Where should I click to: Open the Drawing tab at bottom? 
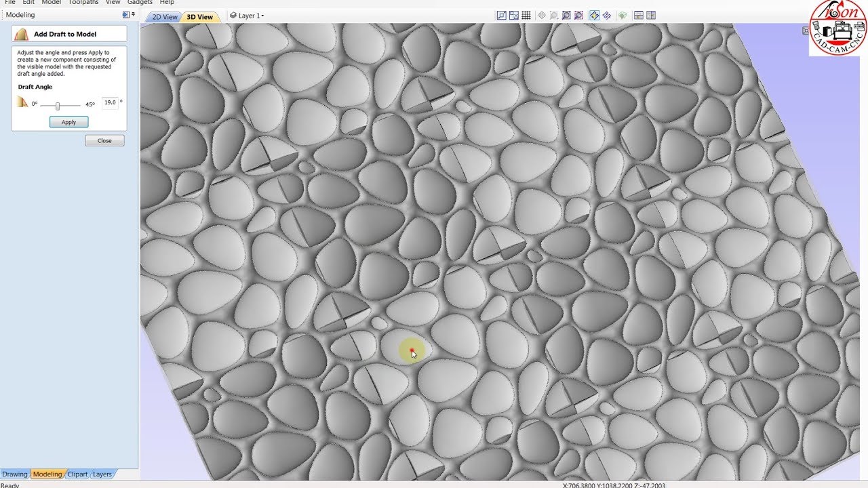pos(15,474)
